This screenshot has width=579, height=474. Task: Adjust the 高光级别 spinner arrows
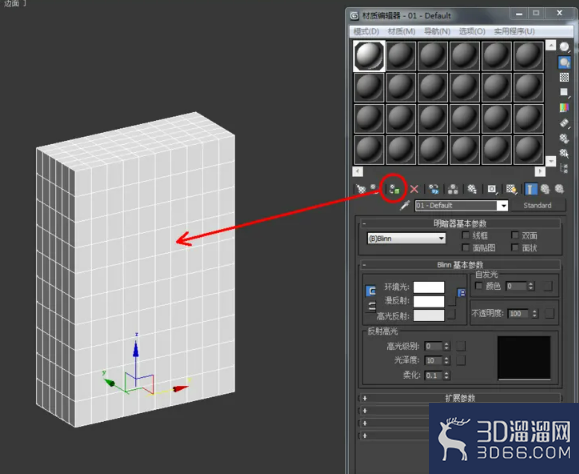446,346
